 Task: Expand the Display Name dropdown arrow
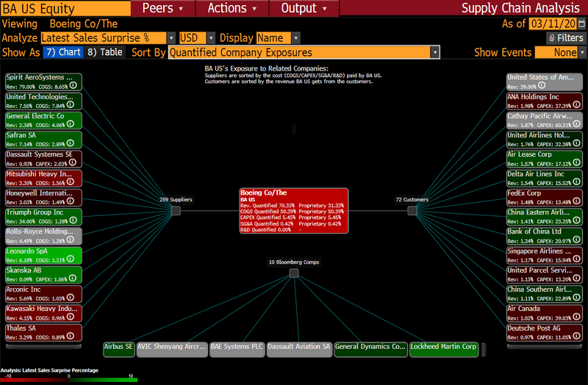[296, 38]
